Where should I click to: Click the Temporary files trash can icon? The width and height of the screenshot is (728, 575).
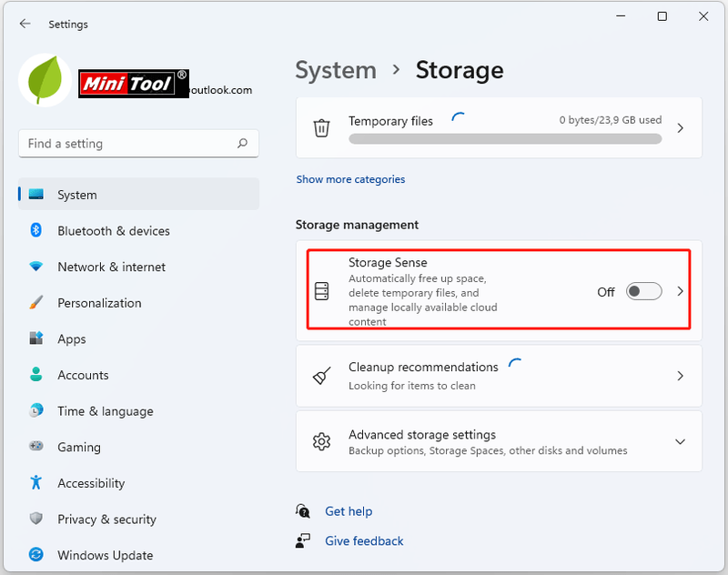(x=321, y=128)
